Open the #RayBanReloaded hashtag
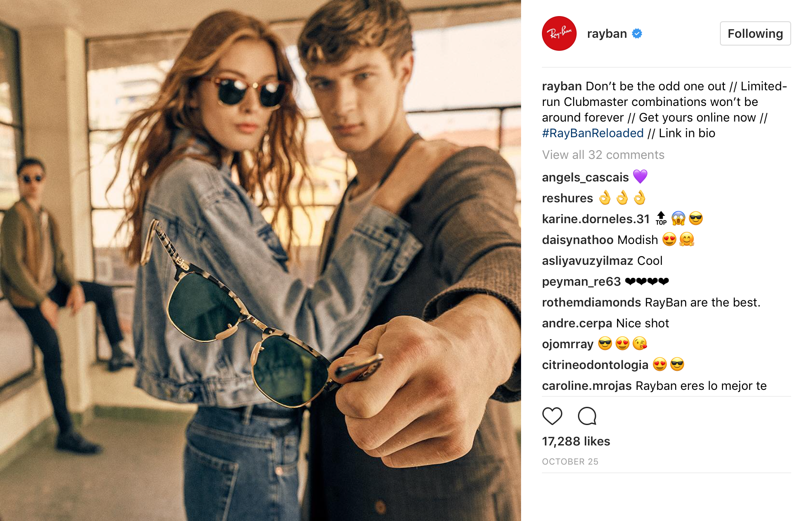Viewport: 812px width, 521px height. [593, 133]
